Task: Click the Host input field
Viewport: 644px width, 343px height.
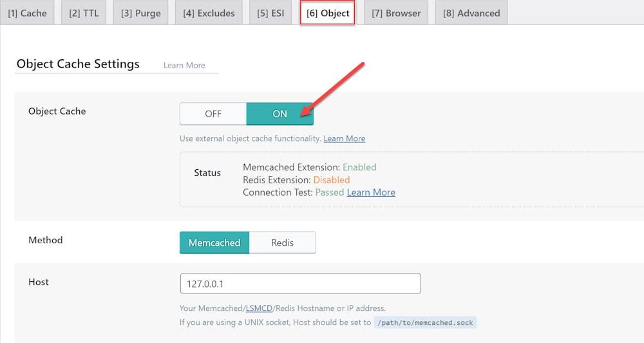Action: [x=300, y=284]
